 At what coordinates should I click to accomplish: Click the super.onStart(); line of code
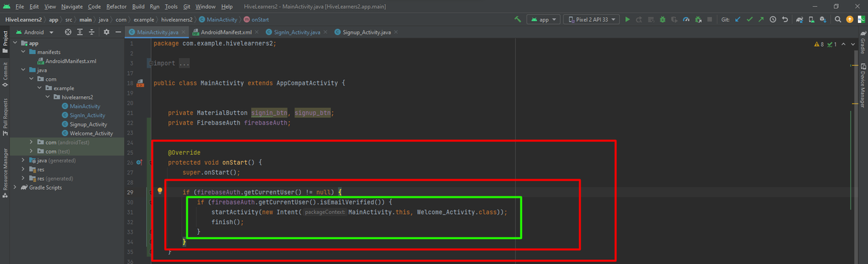212,173
